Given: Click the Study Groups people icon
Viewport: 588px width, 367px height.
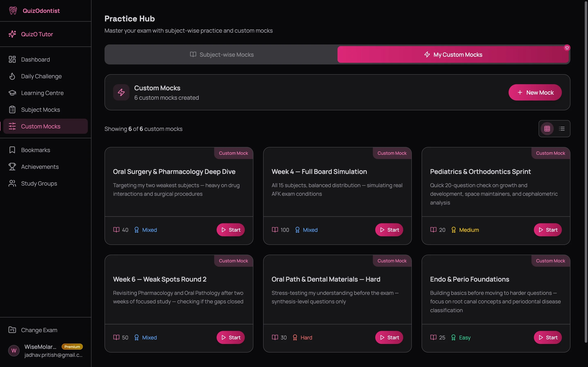Looking at the screenshot, I should click(12, 183).
